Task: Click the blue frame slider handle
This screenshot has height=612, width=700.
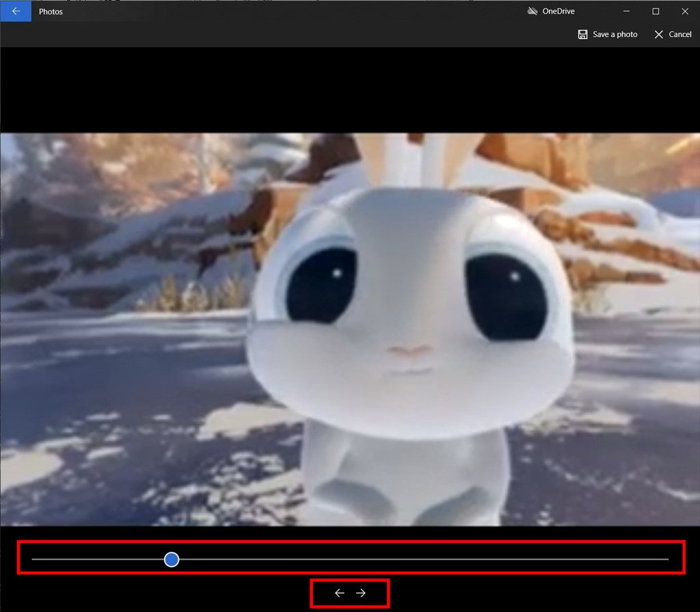Action: 172,559
